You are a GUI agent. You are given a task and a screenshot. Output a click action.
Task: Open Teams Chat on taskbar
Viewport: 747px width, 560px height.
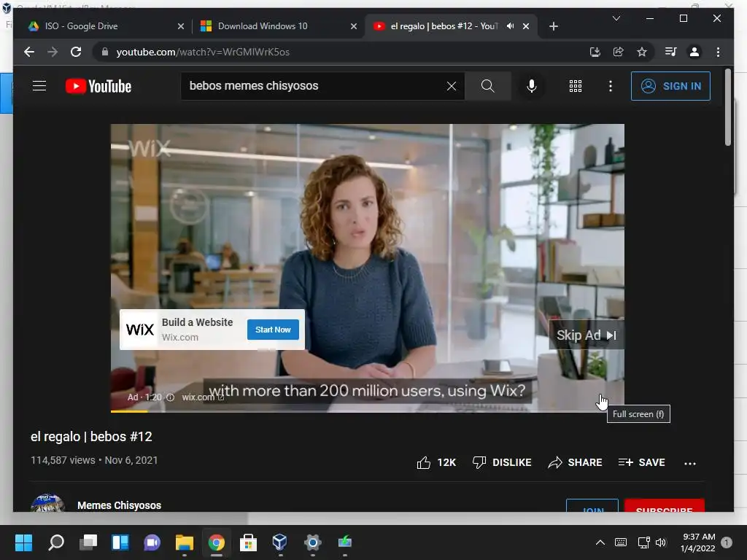(152, 542)
